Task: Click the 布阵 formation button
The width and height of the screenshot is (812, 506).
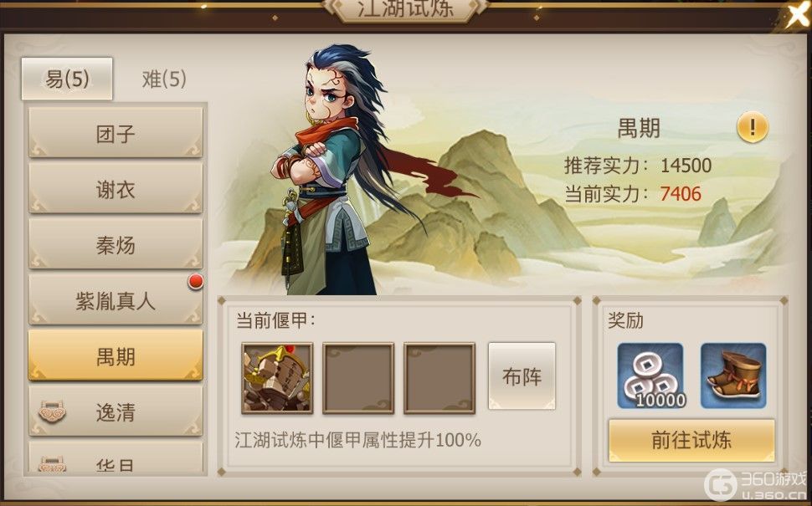Action: [522, 376]
